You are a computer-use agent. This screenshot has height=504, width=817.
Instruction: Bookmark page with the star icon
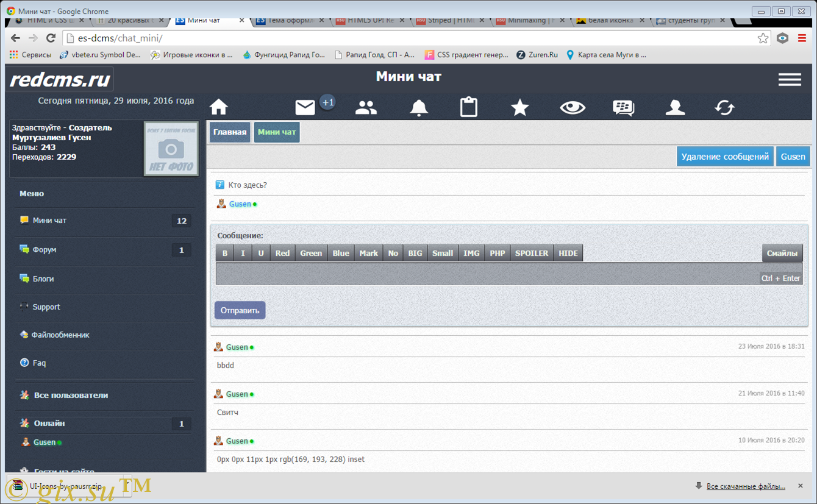(x=763, y=38)
